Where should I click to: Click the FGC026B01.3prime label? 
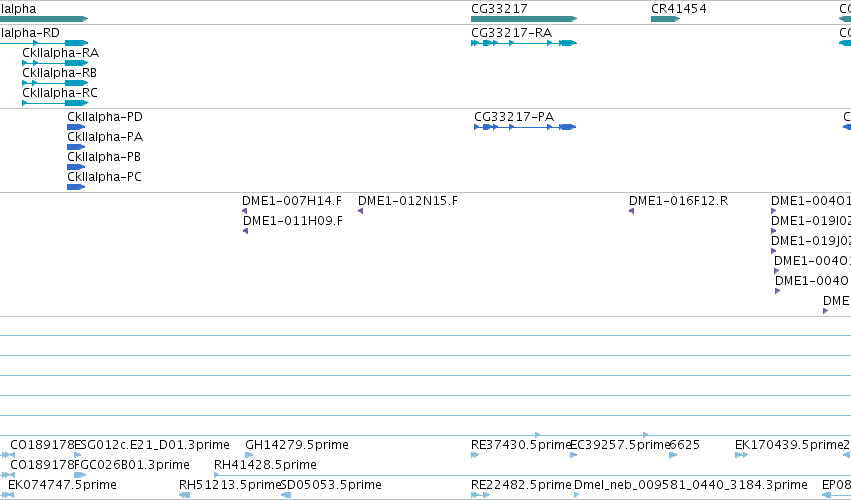(x=132, y=465)
